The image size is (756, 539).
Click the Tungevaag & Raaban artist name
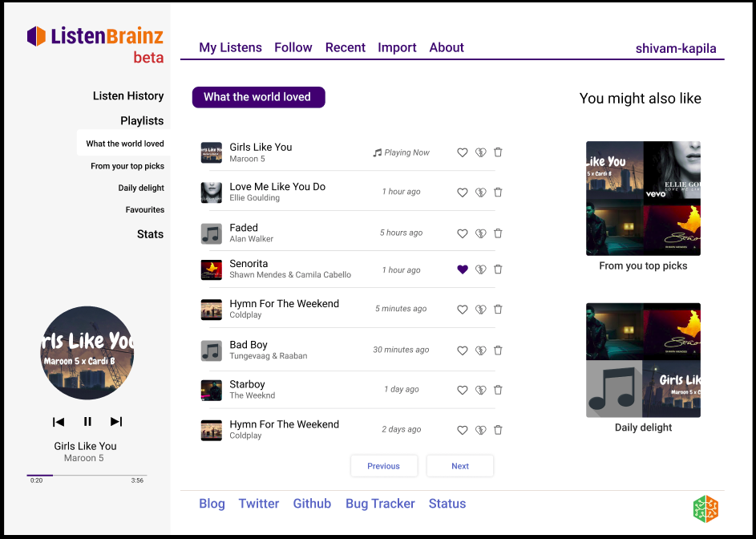pyautogui.click(x=268, y=356)
